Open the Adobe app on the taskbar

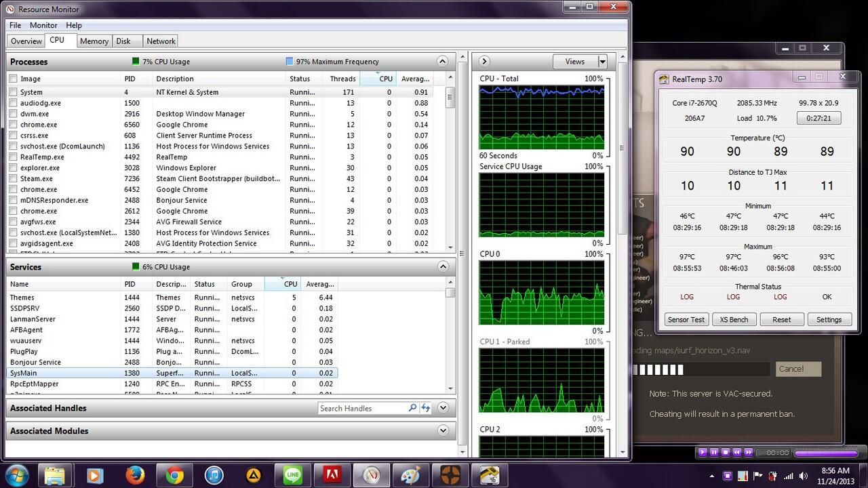click(x=332, y=475)
